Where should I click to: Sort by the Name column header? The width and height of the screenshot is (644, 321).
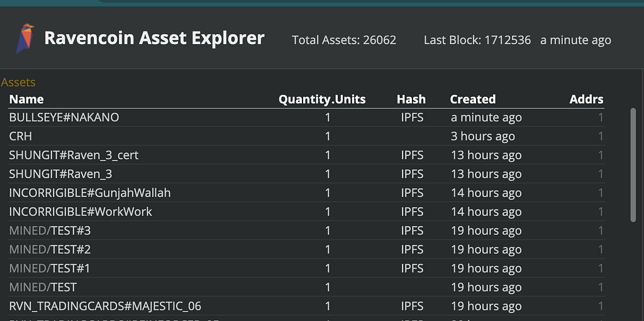click(26, 99)
